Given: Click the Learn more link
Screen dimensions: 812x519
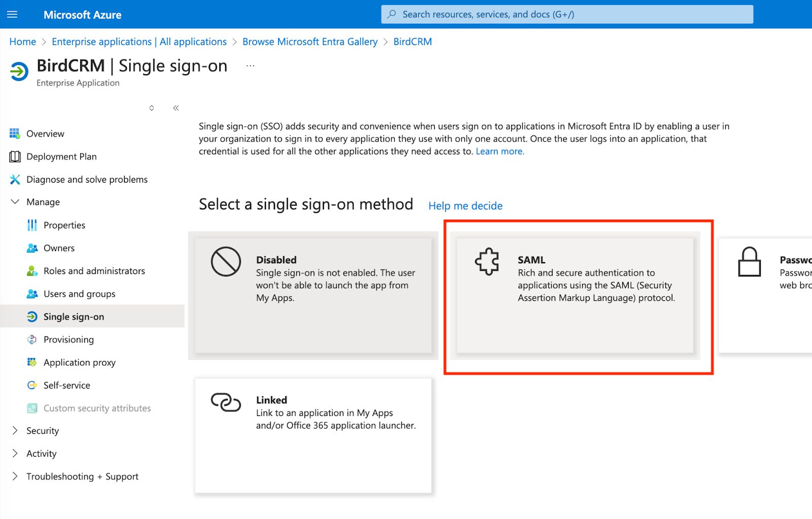Looking at the screenshot, I should [x=499, y=151].
